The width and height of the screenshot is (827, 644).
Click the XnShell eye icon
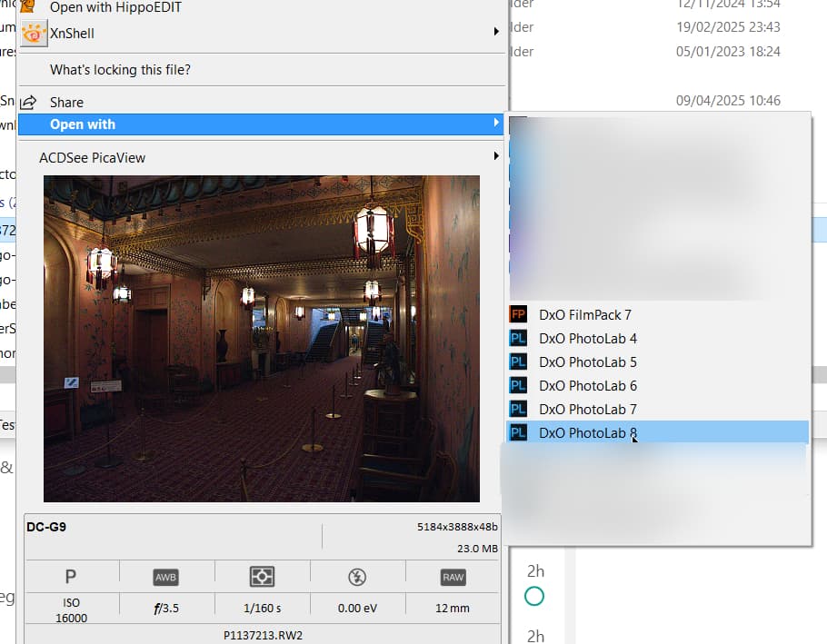click(x=34, y=34)
